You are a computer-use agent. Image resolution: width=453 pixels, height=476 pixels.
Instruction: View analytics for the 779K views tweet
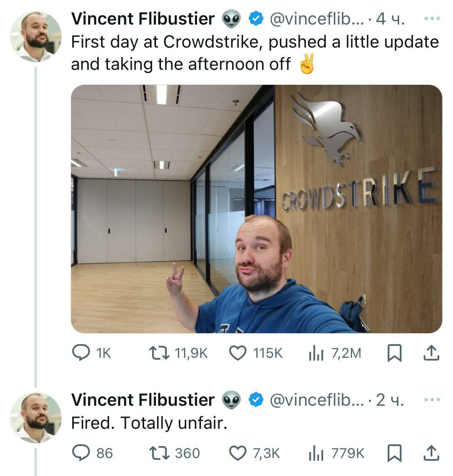click(x=316, y=453)
